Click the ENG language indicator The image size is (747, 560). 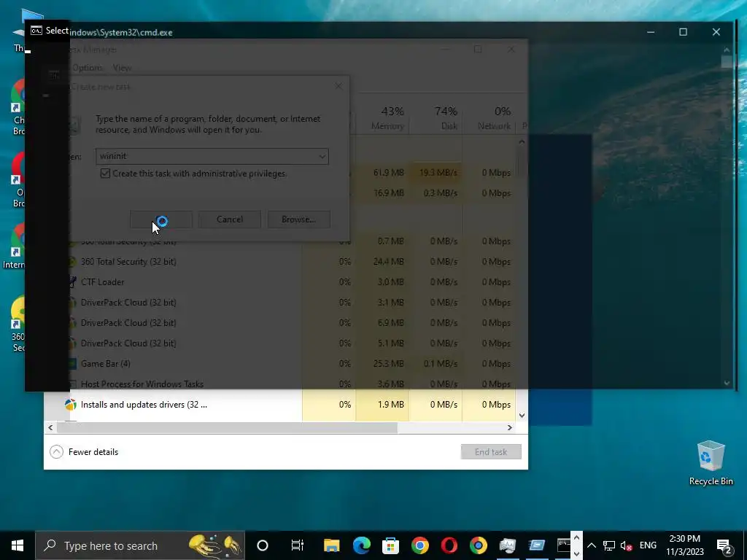[x=648, y=545]
